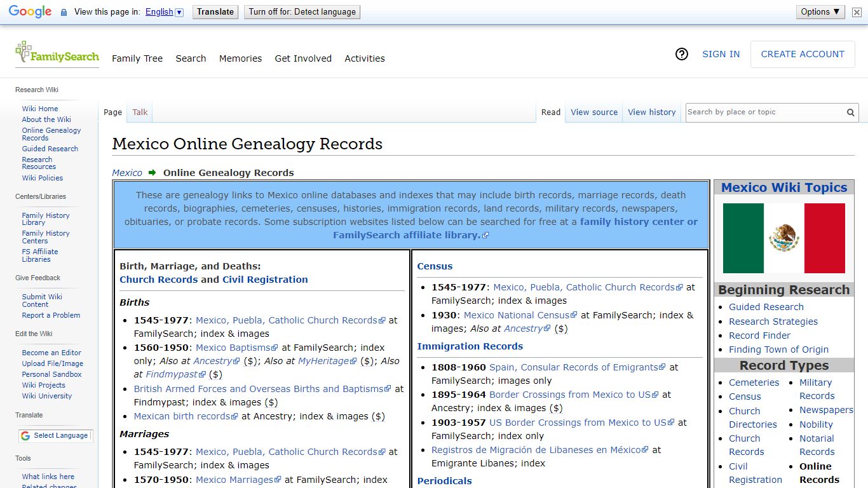Open Personal Sandbox link
This screenshot has width=868, height=488.
(x=52, y=374)
